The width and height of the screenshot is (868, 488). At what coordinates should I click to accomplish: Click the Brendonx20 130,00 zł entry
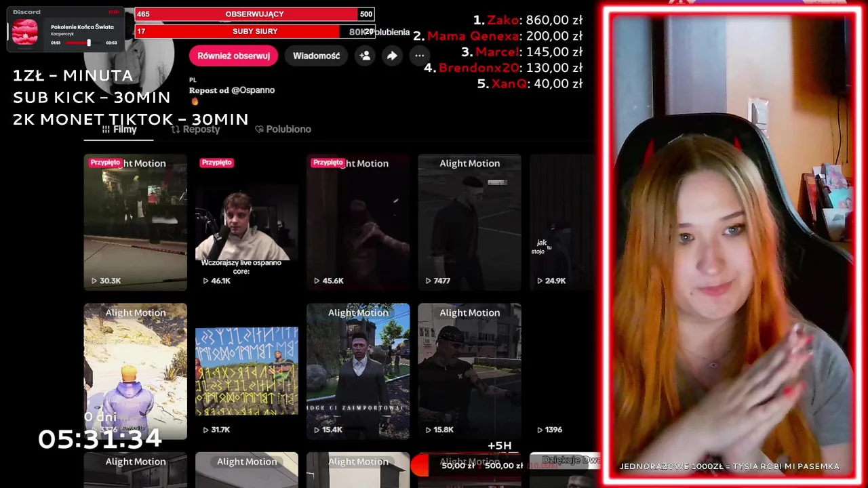503,68
